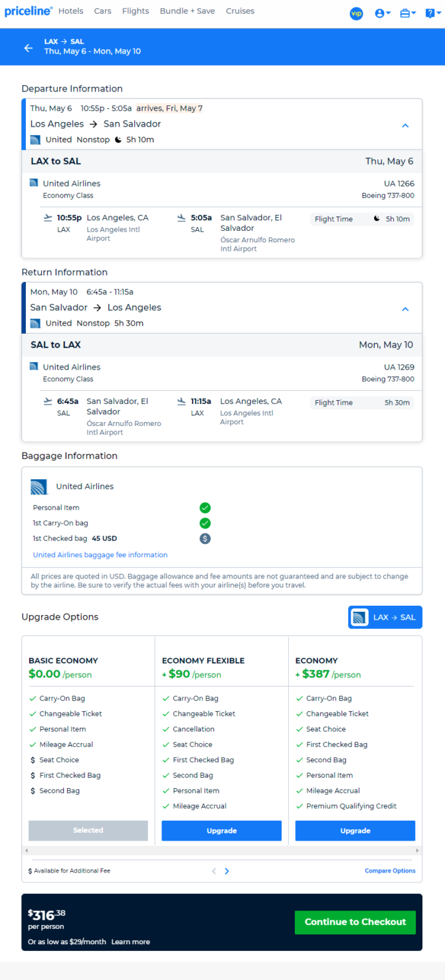
Task: Open the Bundle + Save tab
Action: tap(187, 11)
